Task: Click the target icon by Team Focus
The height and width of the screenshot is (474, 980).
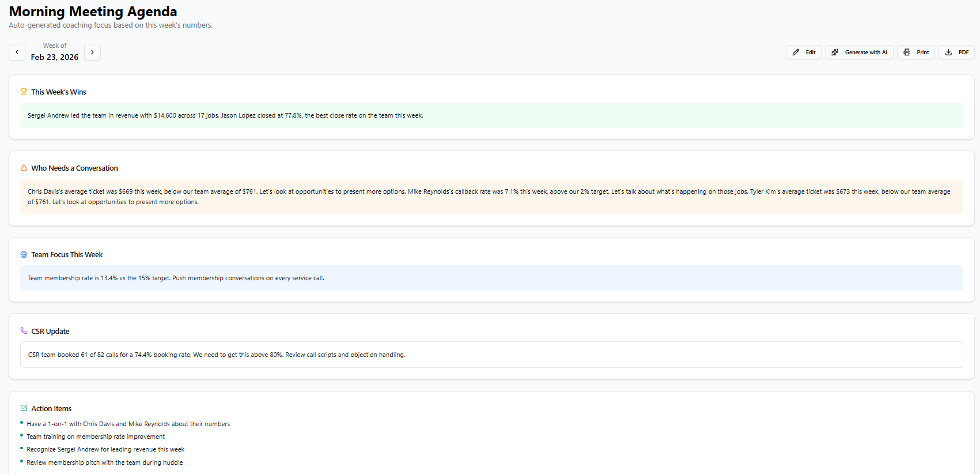Action: click(x=24, y=254)
